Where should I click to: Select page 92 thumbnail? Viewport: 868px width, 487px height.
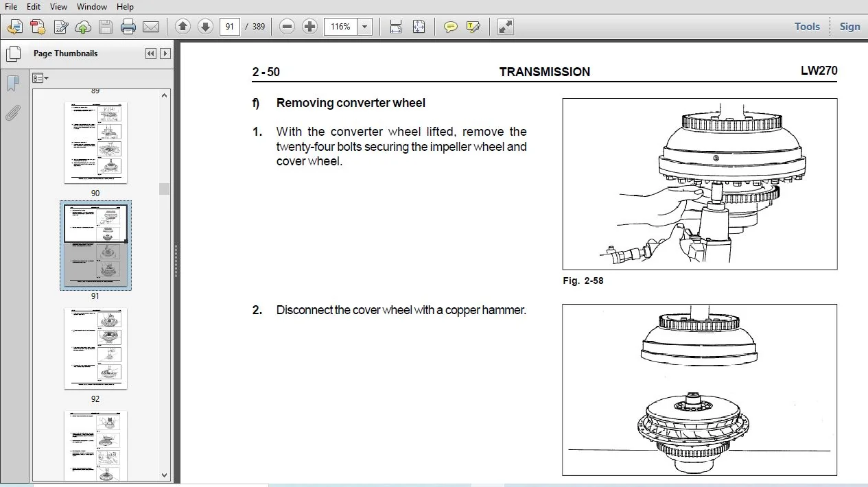pyautogui.click(x=95, y=348)
